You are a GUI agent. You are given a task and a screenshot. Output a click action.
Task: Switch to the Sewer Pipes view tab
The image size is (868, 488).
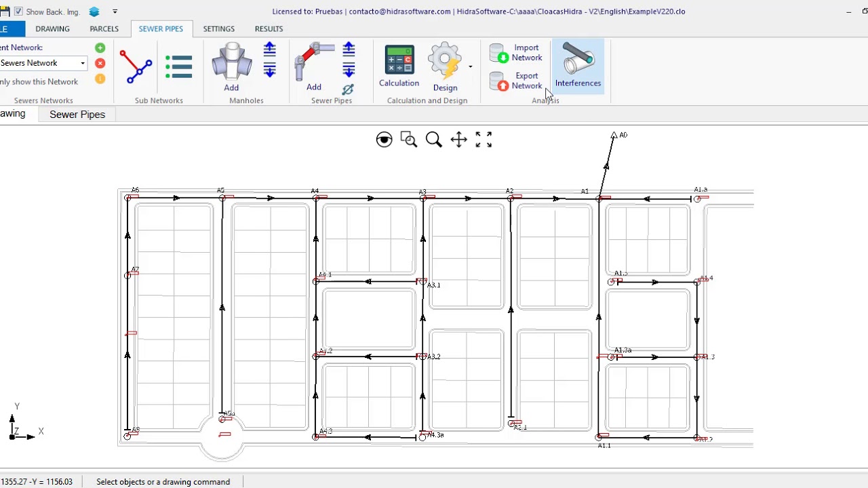[77, 115]
